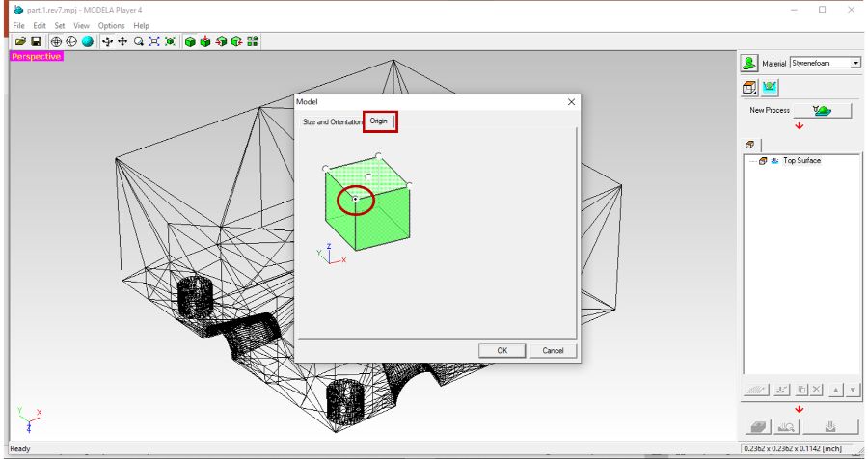This screenshot has width=868, height=459.
Task: Click the four green squares toolbar icon
Action: click(x=253, y=41)
